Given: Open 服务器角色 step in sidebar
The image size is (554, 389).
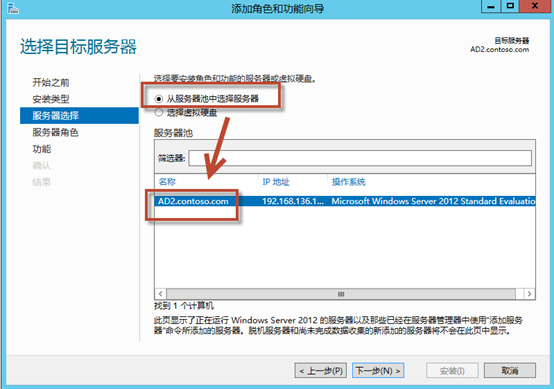Looking at the screenshot, I should click(55, 132).
